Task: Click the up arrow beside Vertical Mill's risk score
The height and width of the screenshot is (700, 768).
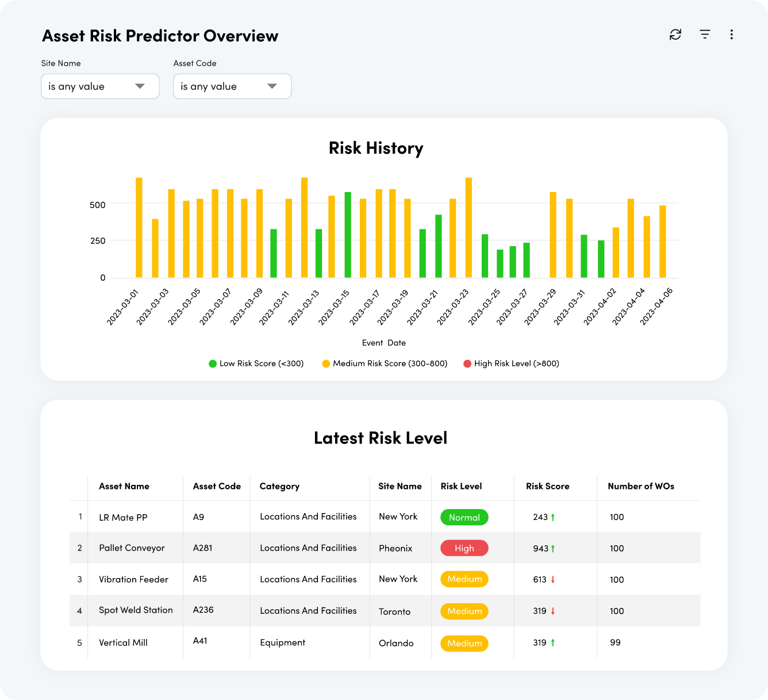Action: [x=554, y=642]
